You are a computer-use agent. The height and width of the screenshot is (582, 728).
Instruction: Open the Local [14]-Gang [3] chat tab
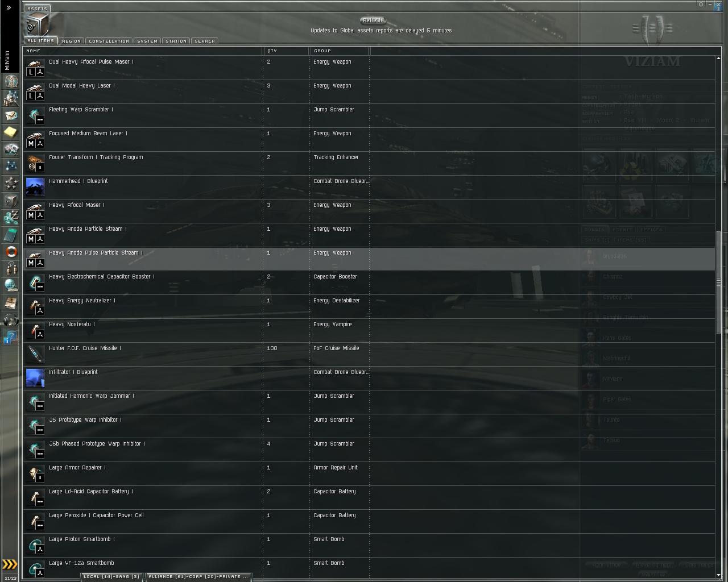(111, 576)
